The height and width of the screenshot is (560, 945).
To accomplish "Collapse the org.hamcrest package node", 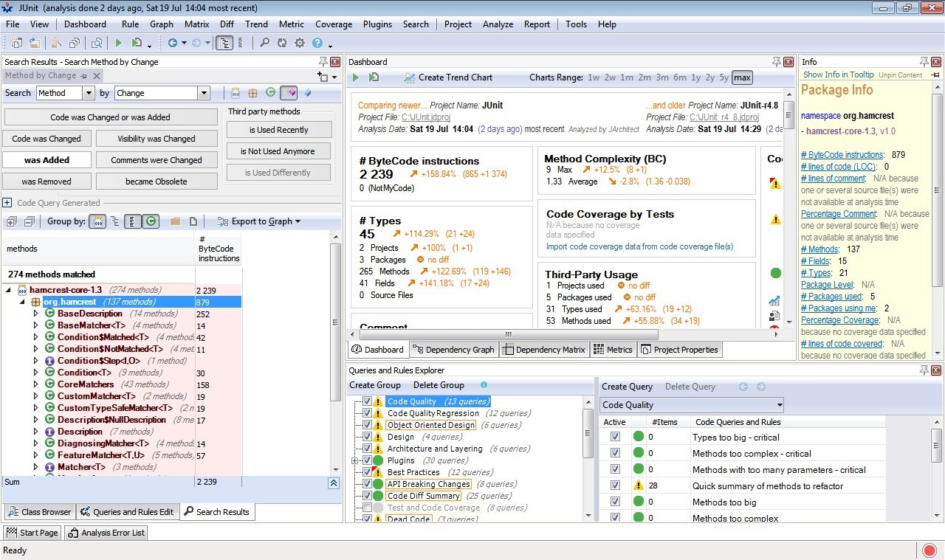I will pos(22,302).
